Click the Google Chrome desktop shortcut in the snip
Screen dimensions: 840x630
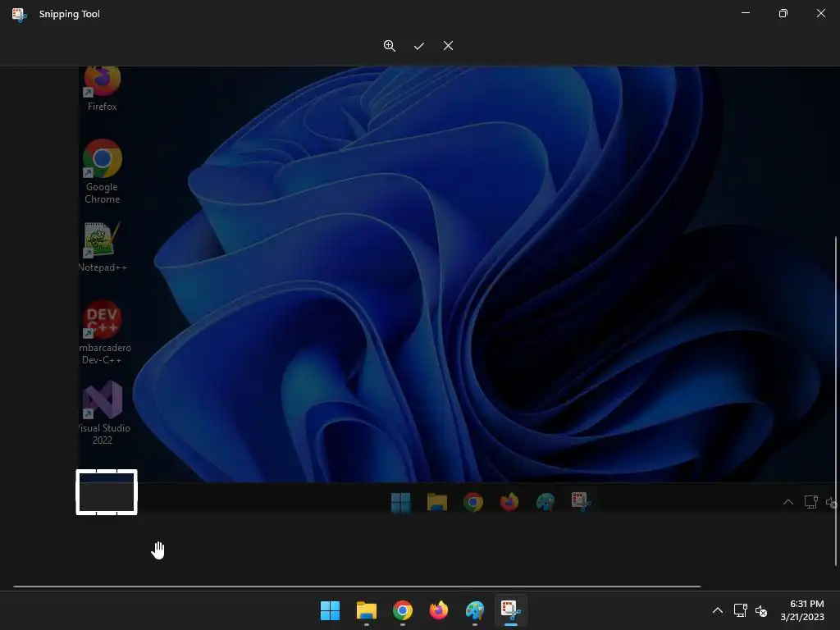point(103,171)
